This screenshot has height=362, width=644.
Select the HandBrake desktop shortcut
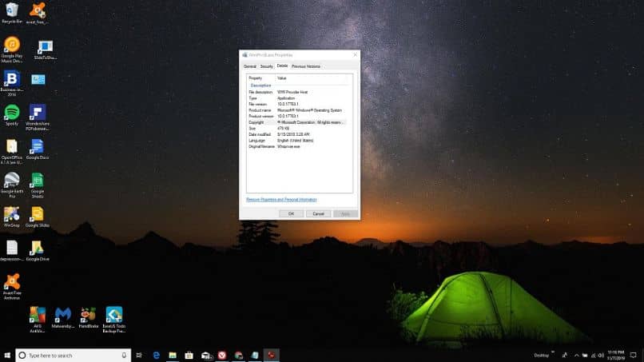click(89, 317)
